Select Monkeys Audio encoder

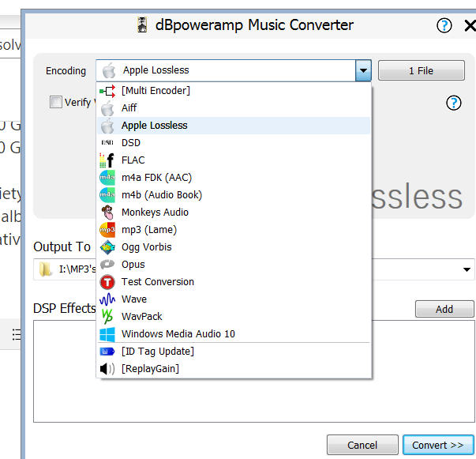coord(234,213)
